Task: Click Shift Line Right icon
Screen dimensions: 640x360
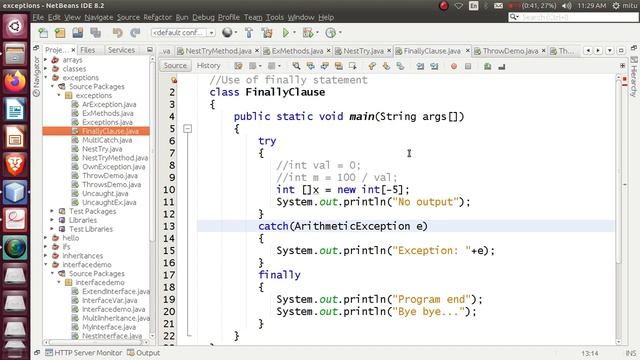Action: pyautogui.click(x=434, y=66)
